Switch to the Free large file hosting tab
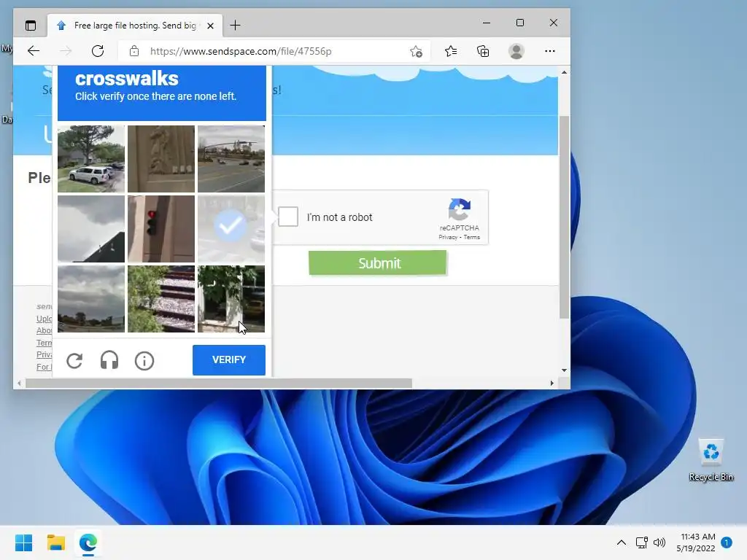 tap(135, 26)
